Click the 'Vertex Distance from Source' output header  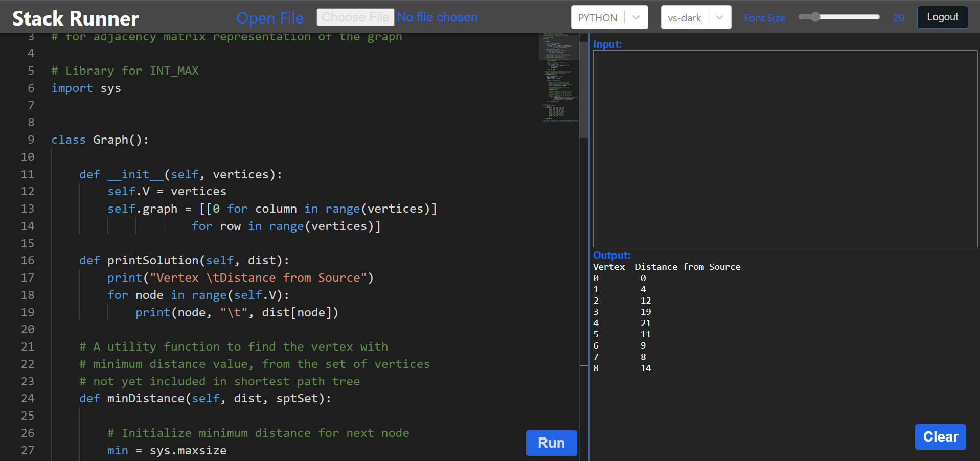pyautogui.click(x=667, y=267)
